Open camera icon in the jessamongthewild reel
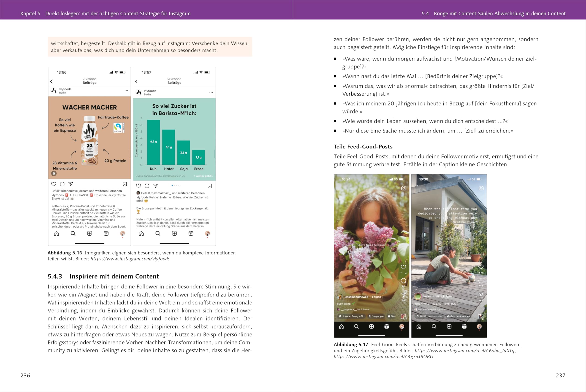 pyautogui.click(x=404, y=188)
